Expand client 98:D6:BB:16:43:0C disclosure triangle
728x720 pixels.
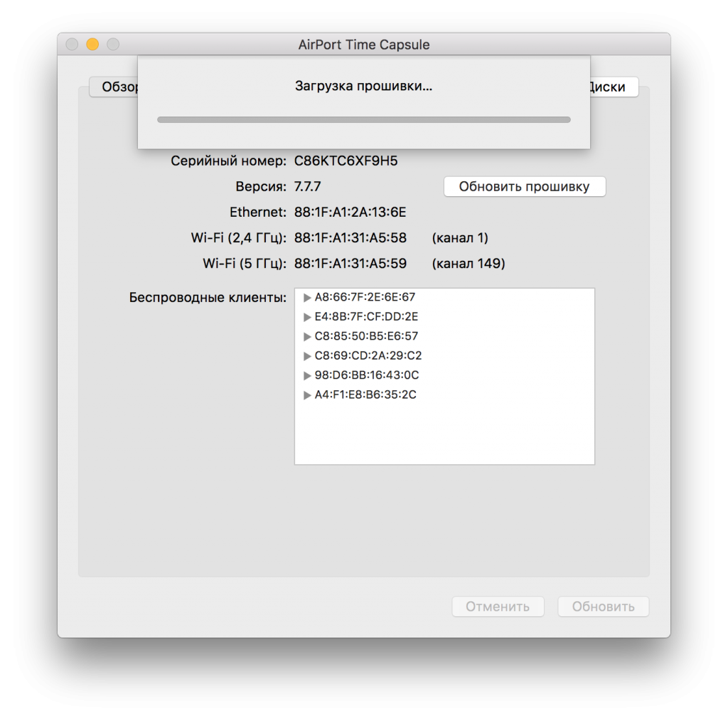307,375
